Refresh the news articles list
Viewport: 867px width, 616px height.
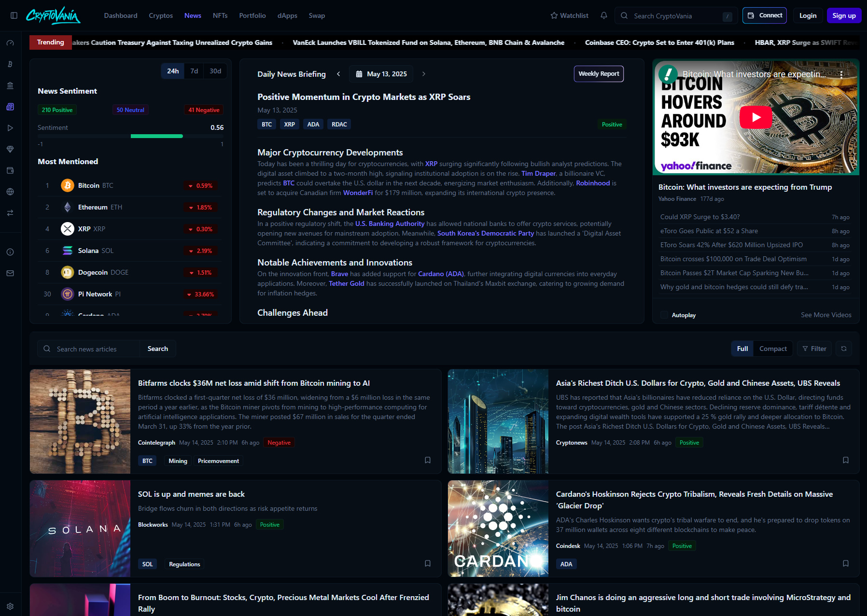tap(844, 349)
